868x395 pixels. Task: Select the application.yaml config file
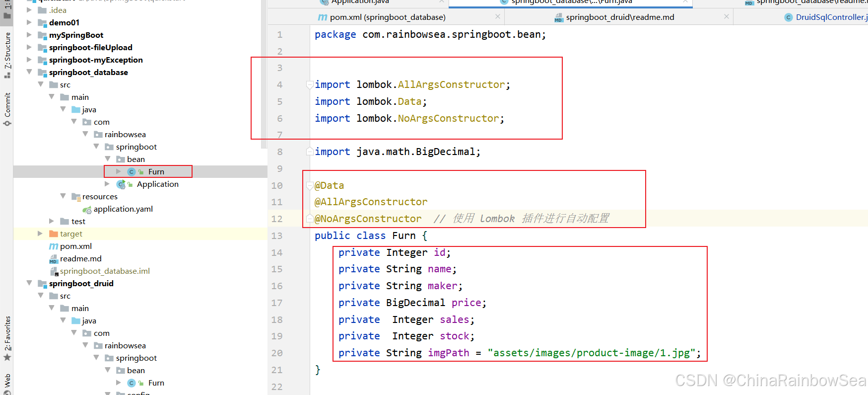[123, 209]
